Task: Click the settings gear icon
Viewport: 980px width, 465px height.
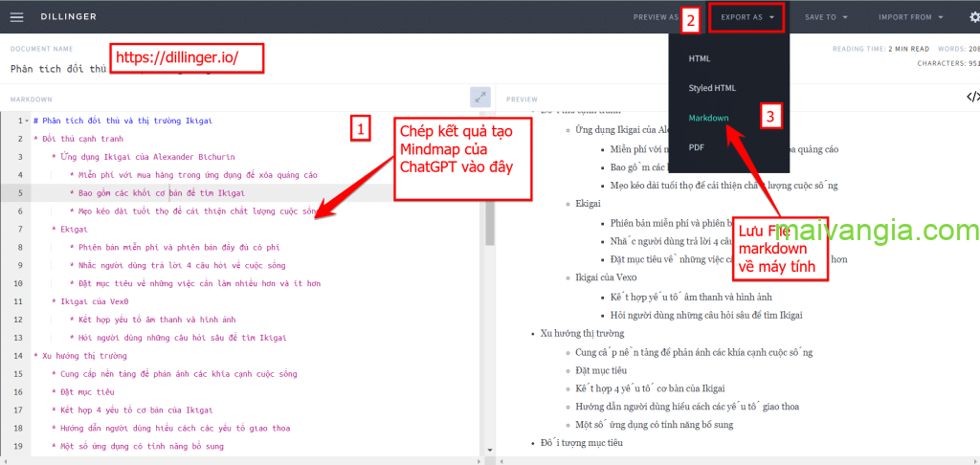Action: click(x=972, y=16)
